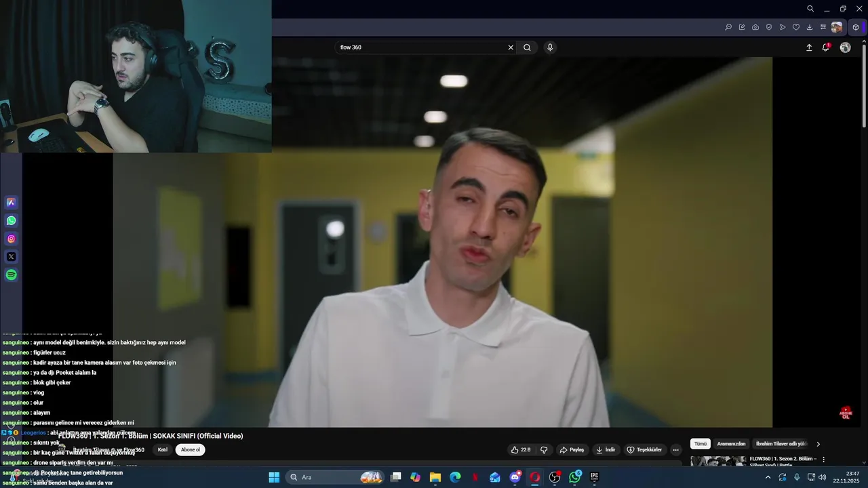The image size is (868, 488).
Task: Open the browser downloads icon
Action: coord(810,27)
